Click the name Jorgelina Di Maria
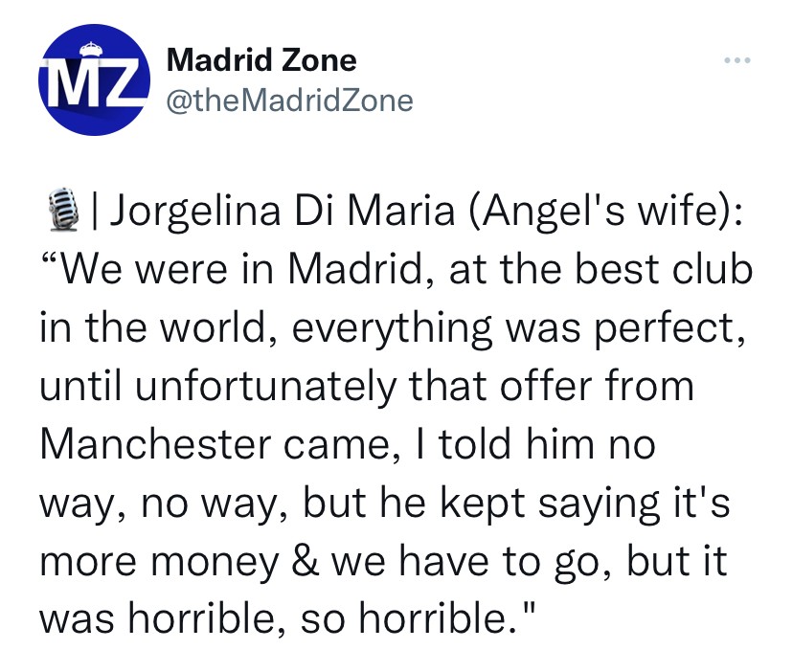This screenshot has width=793, height=672. tap(283, 211)
